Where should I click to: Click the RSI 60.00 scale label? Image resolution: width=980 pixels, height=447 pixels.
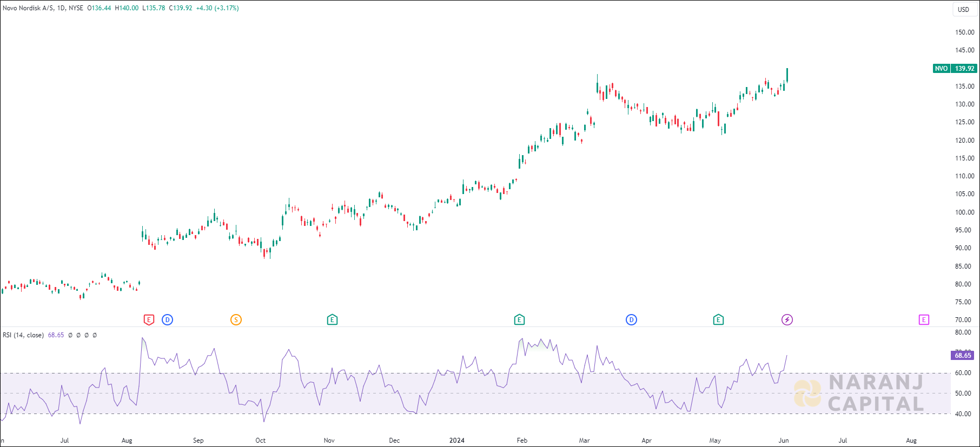[963, 373]
